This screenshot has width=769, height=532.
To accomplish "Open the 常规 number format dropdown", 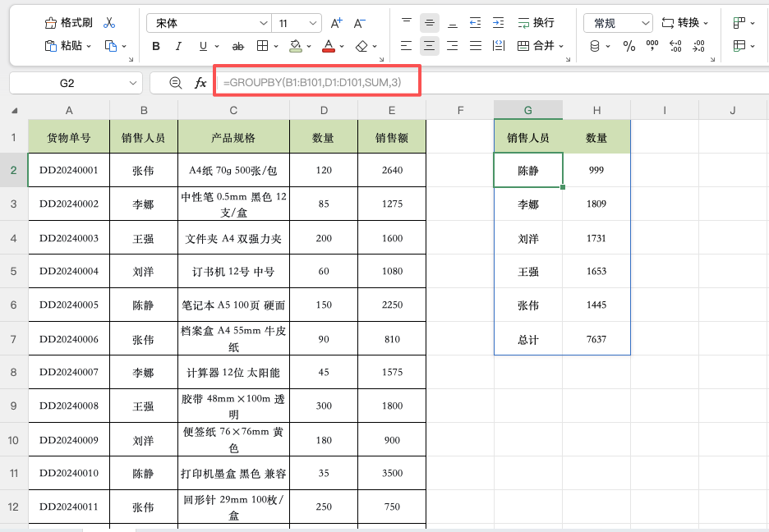I will [x=618, y=23].
